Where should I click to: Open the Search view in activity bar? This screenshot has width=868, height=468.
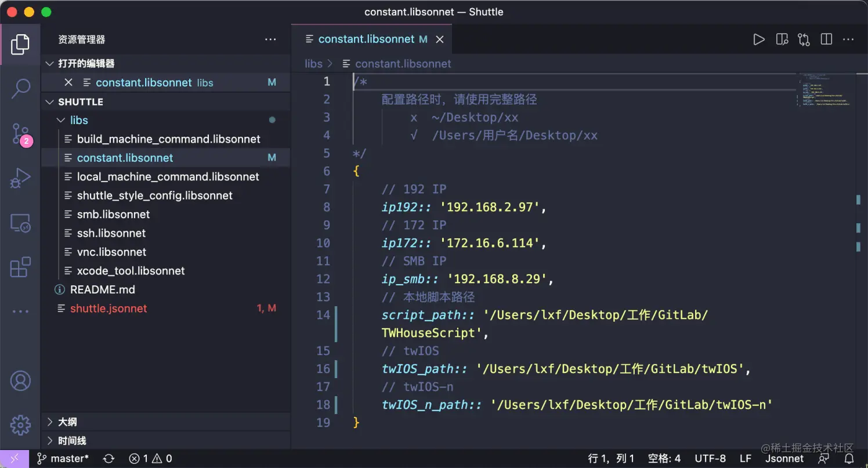[x=20, y=89]
